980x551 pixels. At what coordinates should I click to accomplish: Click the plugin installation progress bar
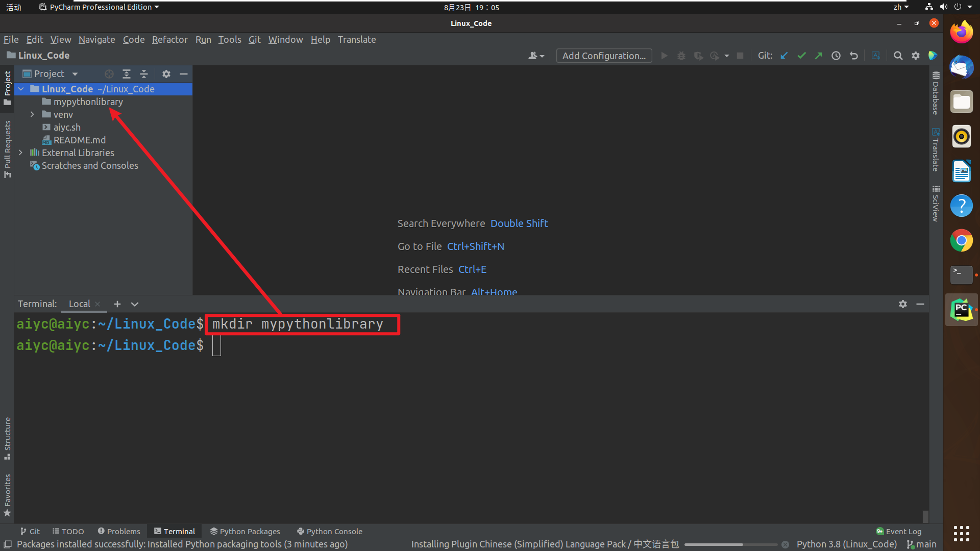pyautogui.click(x=731, y=544)
